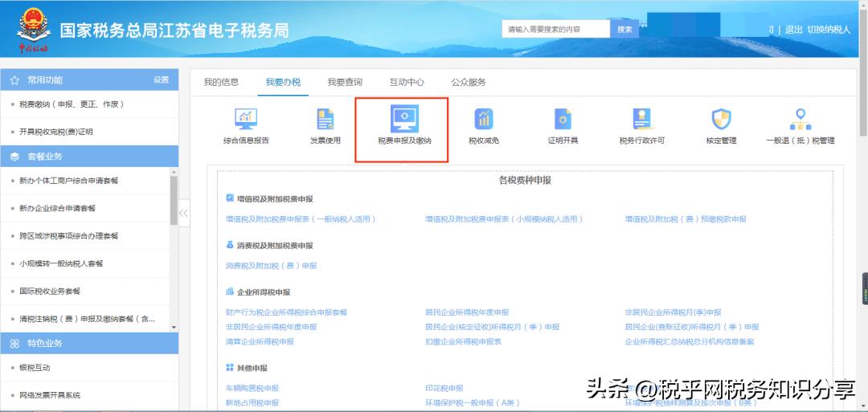Click the search input field

click(556, 29)
